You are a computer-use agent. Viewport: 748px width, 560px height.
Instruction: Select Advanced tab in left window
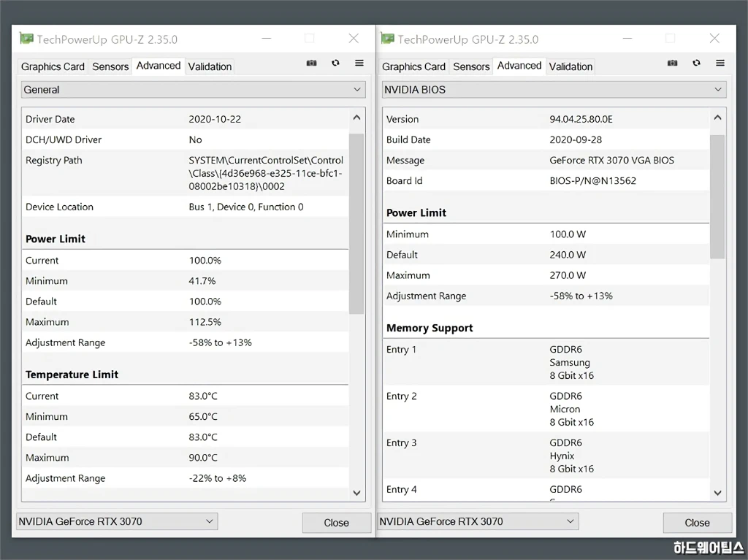click(159, 66)
